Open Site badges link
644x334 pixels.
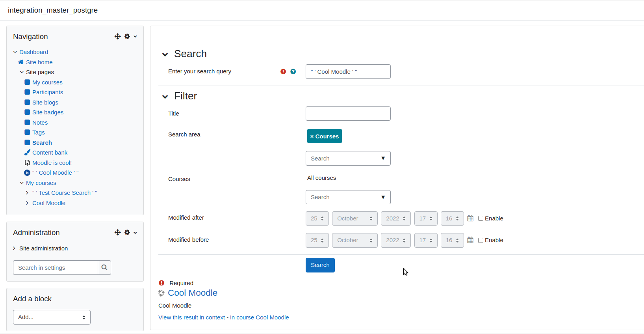click(x=48, y=112)
